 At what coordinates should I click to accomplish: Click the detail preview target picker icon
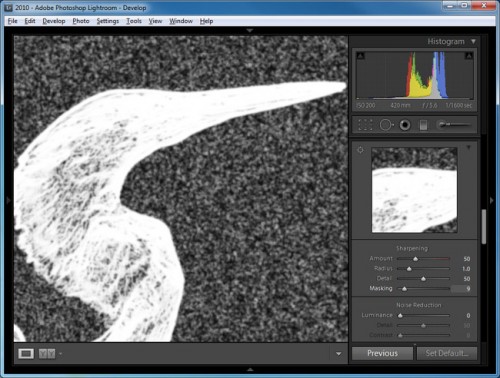pos(360,150)
